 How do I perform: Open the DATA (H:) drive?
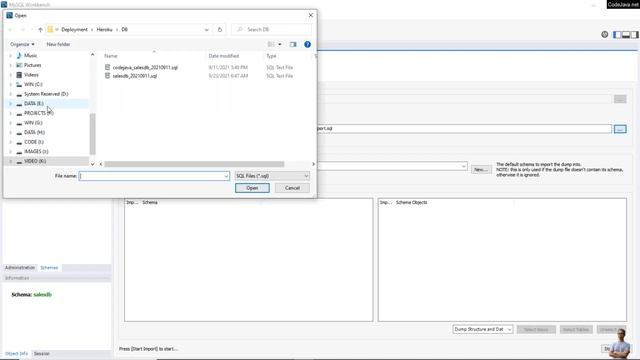34,132
